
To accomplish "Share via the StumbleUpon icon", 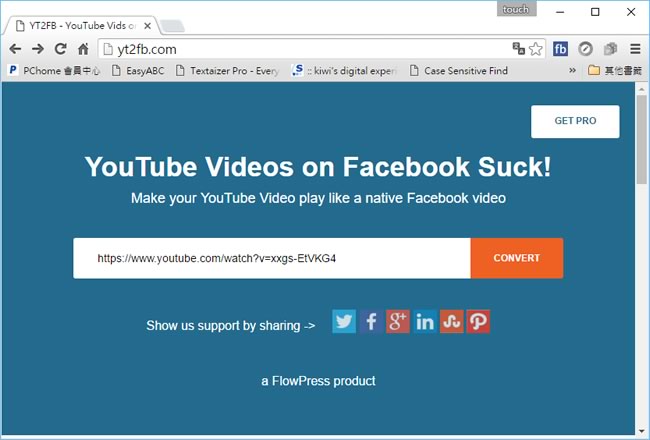I will (452, 322).
